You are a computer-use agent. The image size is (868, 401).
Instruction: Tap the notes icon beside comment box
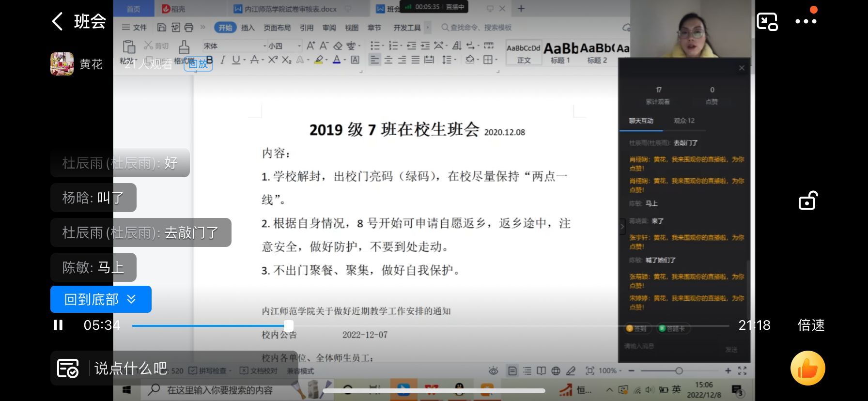[x=68, y=369]
